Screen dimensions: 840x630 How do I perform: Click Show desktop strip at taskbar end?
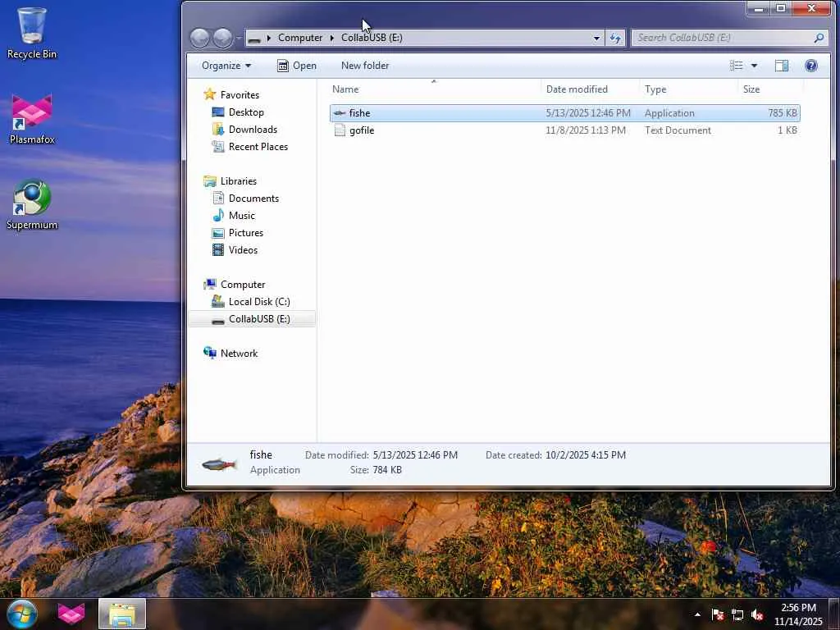(834, 614)
